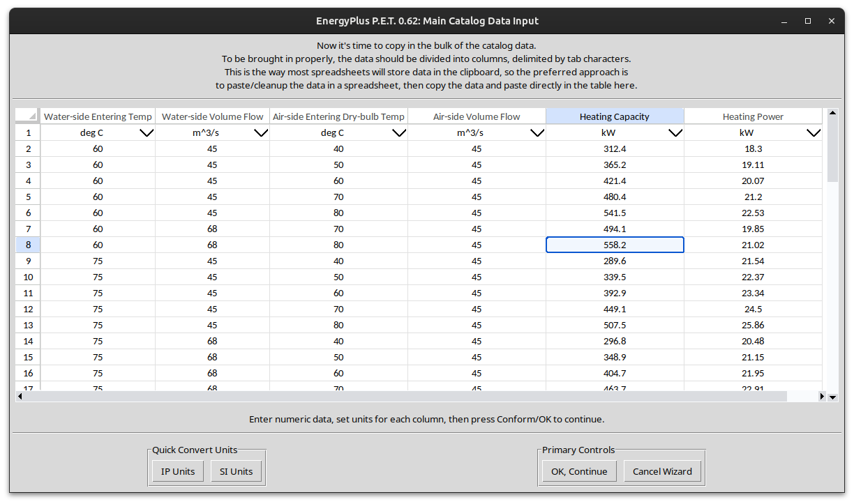Open units dropdown for Air-side Volume Flow
Viewport: 854px width, 504px height.
[x=537, y=133]
